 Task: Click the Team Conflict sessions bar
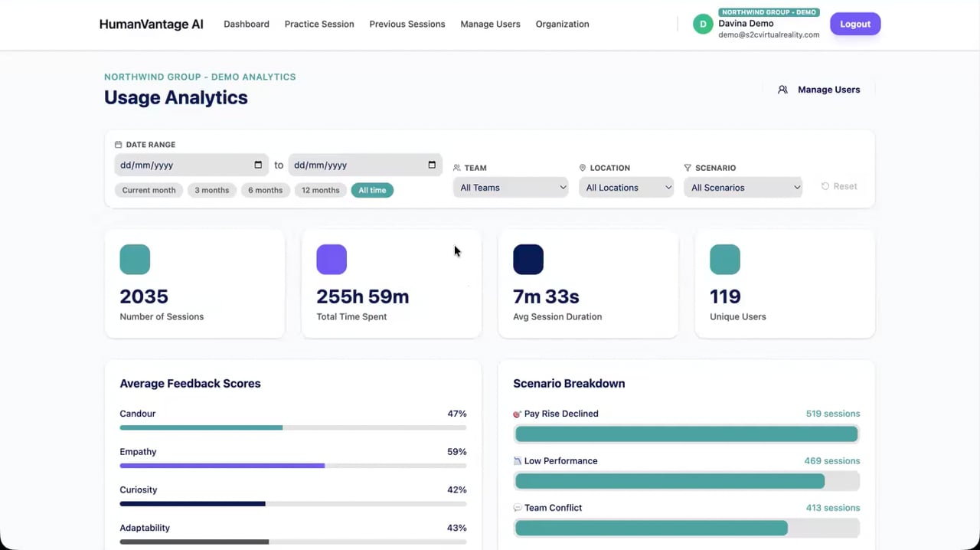(x=687, y=529)
